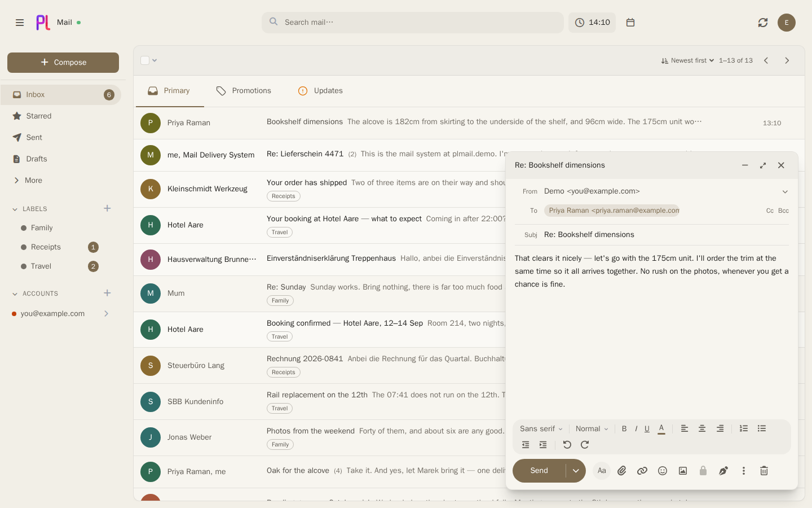Open the Send options dropdown arrow
This screenshot has height=508, width=812.
point(576,471)
